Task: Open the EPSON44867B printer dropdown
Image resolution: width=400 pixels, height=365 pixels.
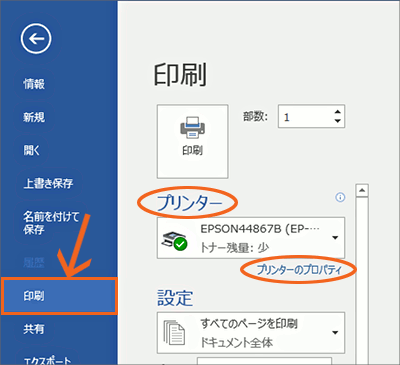Action: (x=251, y=238)
